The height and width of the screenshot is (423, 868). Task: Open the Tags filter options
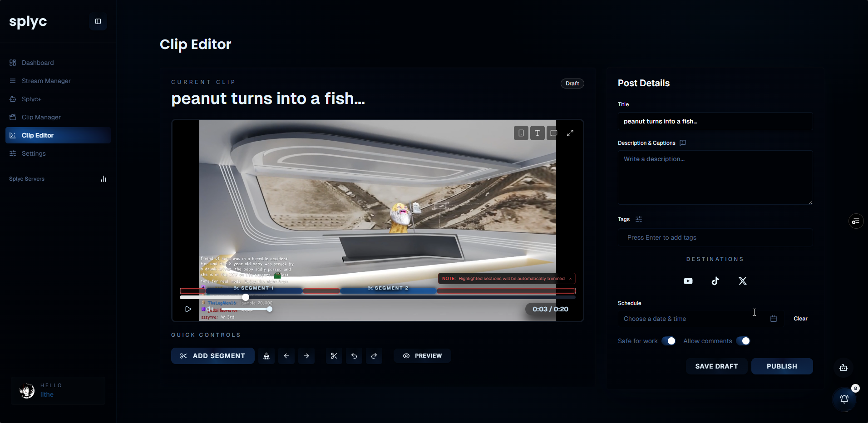[x=639, y=219]
